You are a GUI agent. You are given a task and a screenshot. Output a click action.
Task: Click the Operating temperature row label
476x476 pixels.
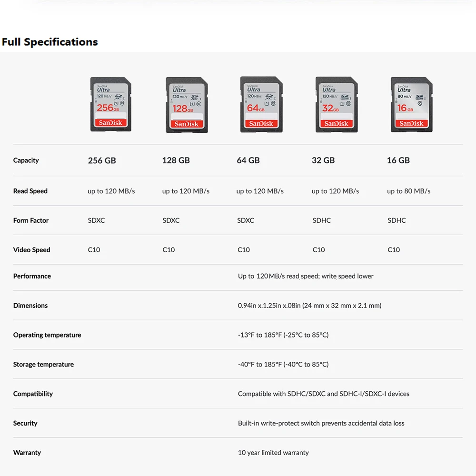coord(47,335)
